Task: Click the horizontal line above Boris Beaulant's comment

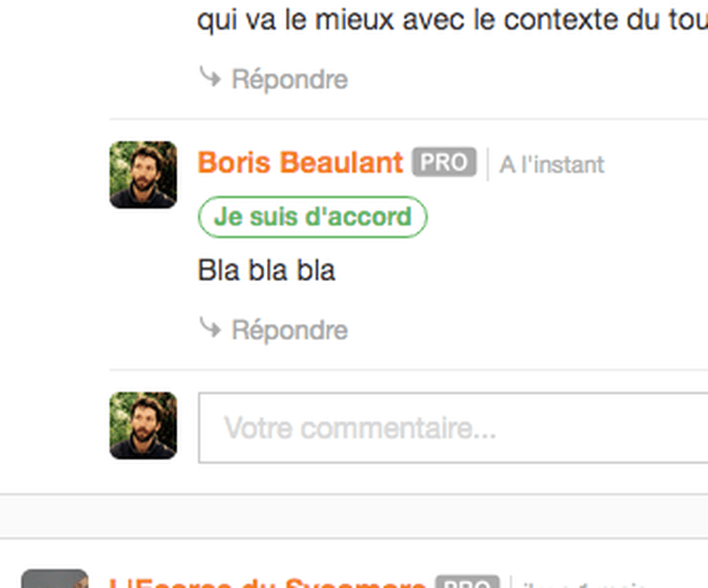Action: 409,119
